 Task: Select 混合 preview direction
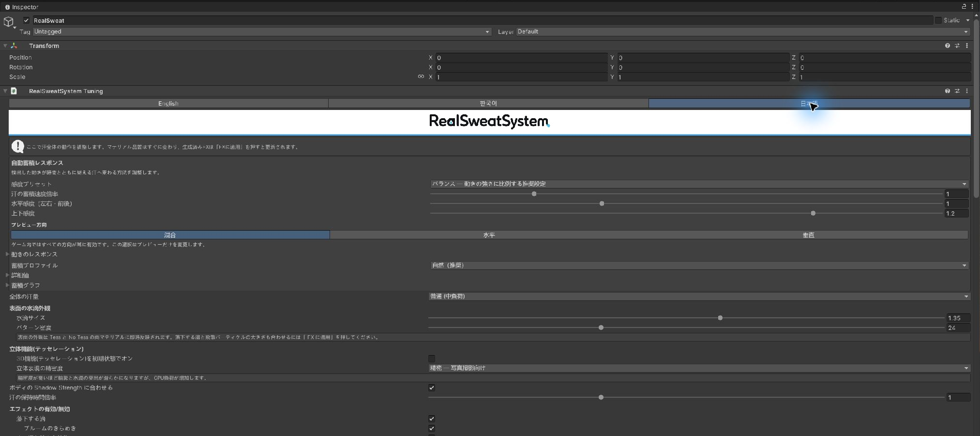click(170, 235)
